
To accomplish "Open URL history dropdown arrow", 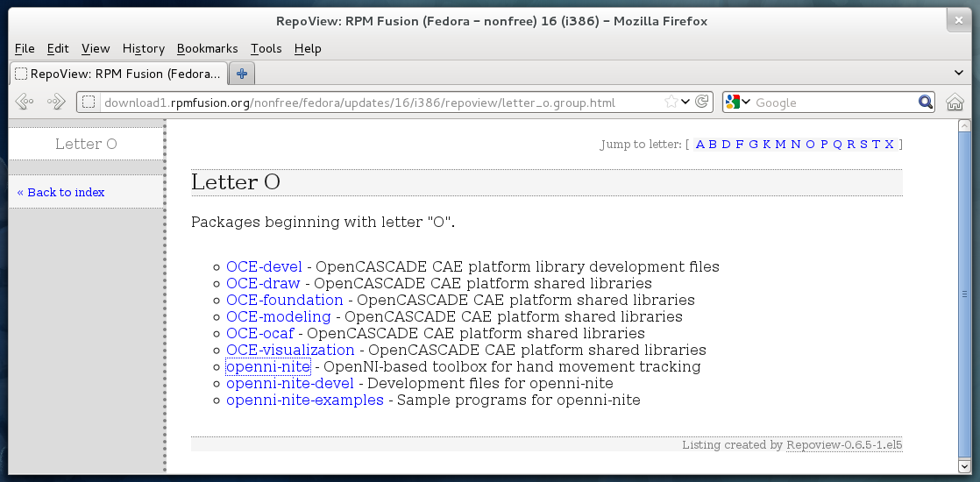I will (685, 102).
